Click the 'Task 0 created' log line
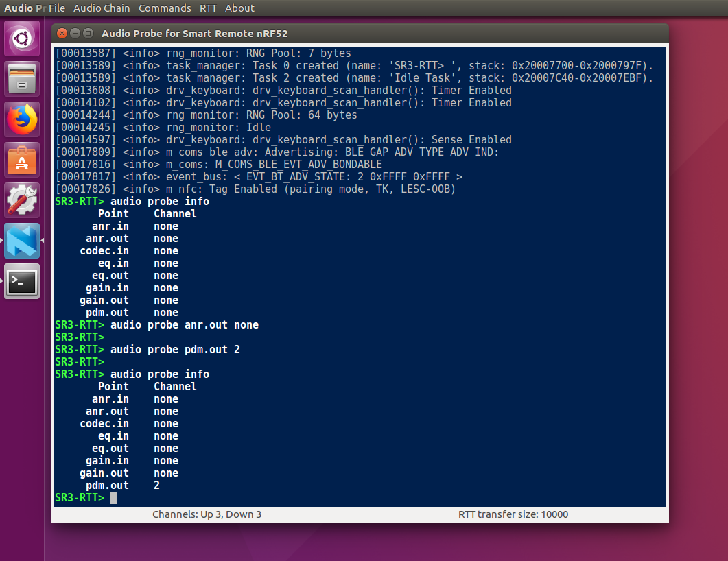728x561 pixels. [354, 65]
